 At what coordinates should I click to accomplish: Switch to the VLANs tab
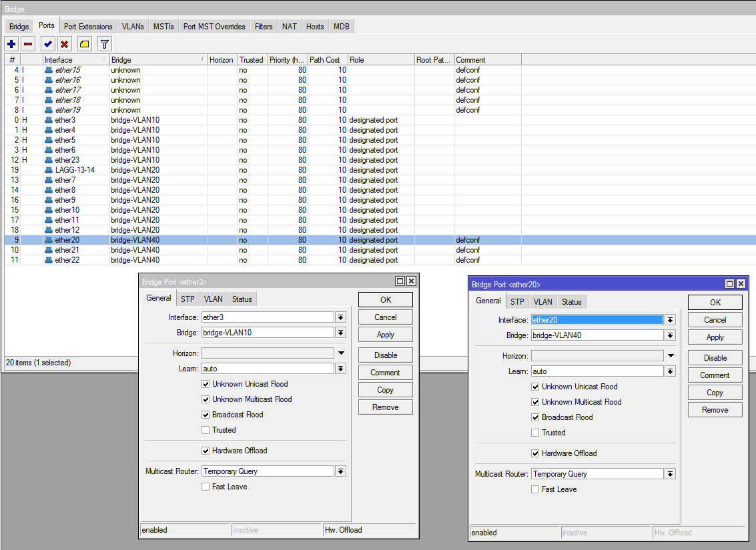tap(133, 27)
